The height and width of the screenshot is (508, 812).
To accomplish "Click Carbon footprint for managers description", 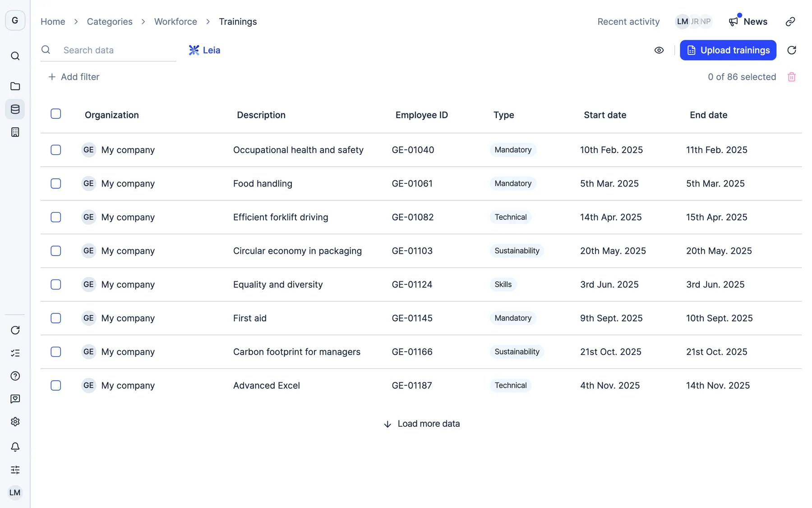I will click(x=297, y=352).
